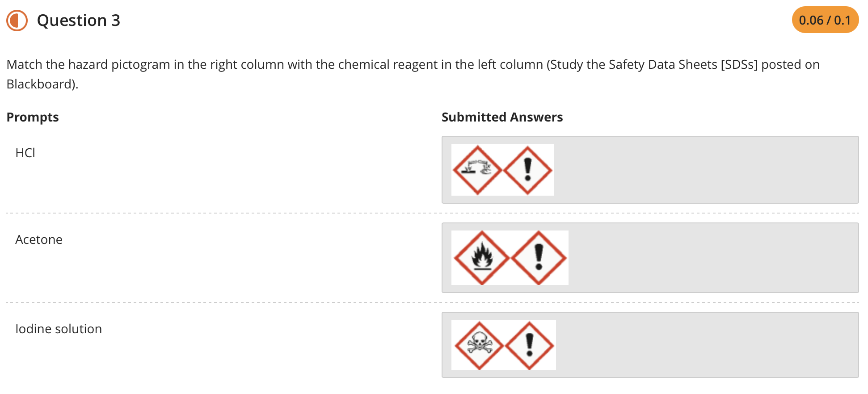Click the Submitted Answers column header
The height and width of the screenshot is (394, 868).
pos(502,117)
